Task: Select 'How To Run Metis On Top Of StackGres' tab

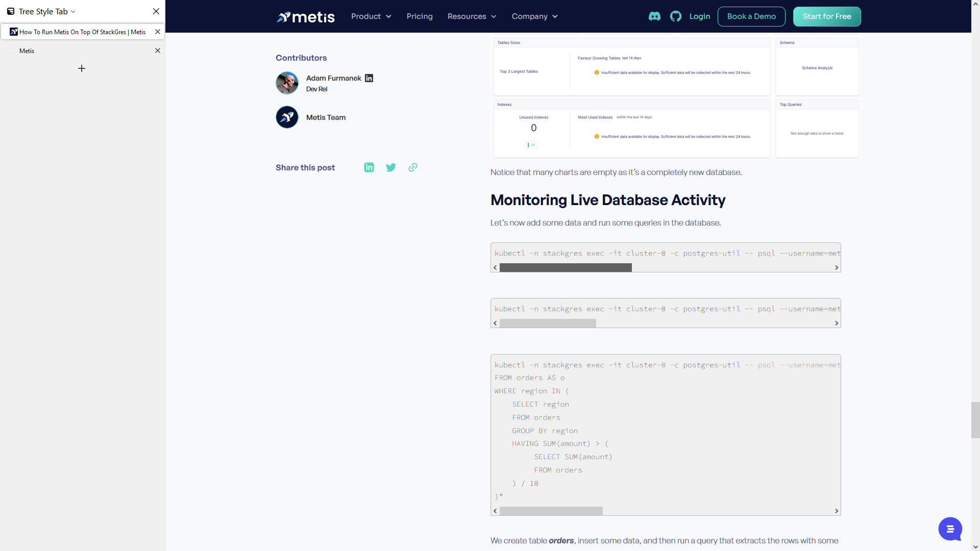Action: (82, 32)
